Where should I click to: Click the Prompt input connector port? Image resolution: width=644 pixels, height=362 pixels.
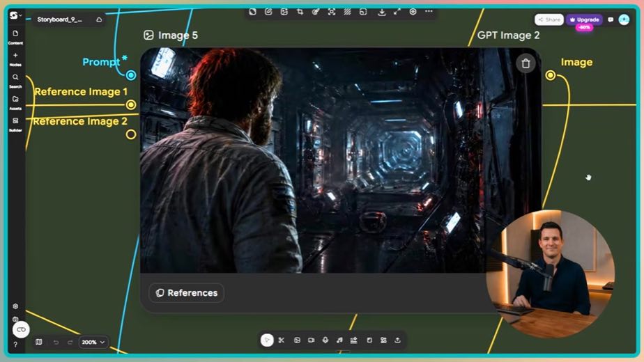131,75
